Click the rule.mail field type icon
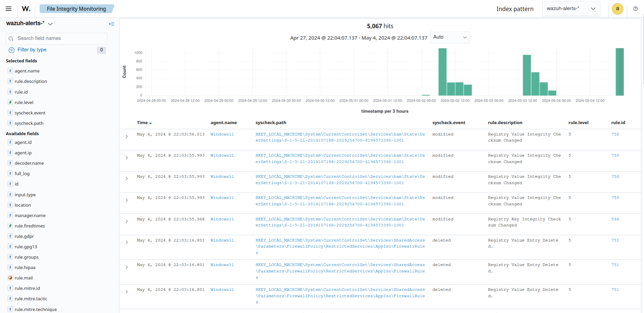The width and height of the screenshot is (644, 313). click(x=10, y=278)
